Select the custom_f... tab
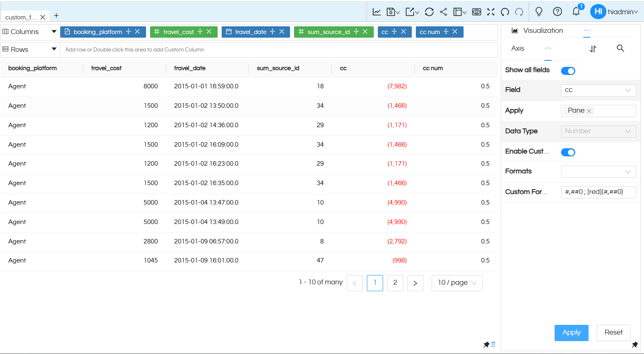This screenshot has height=354, width=644. click(x=21, y=17)
